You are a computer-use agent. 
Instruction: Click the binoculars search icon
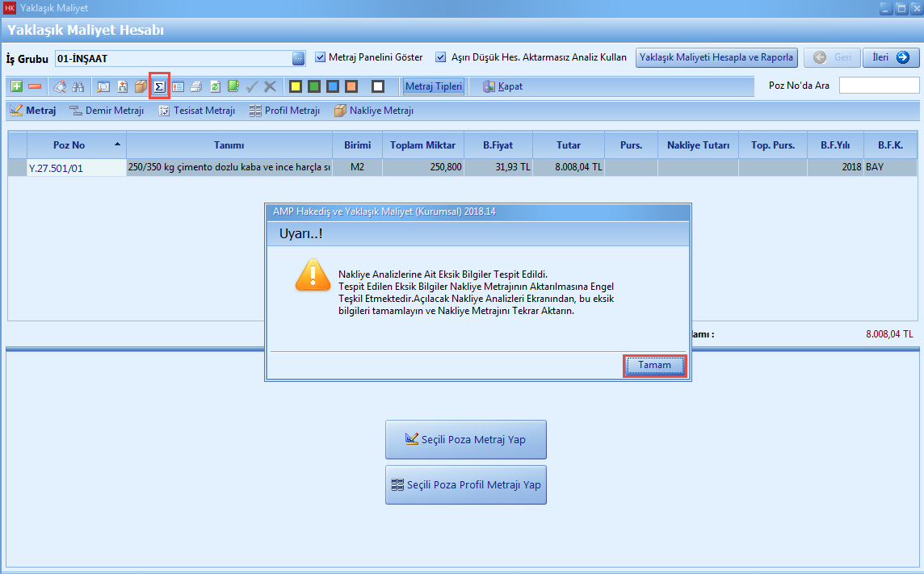79,86
